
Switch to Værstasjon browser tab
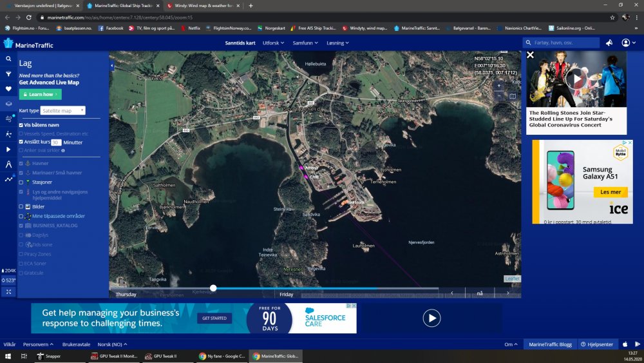click(x=43, y=6)
